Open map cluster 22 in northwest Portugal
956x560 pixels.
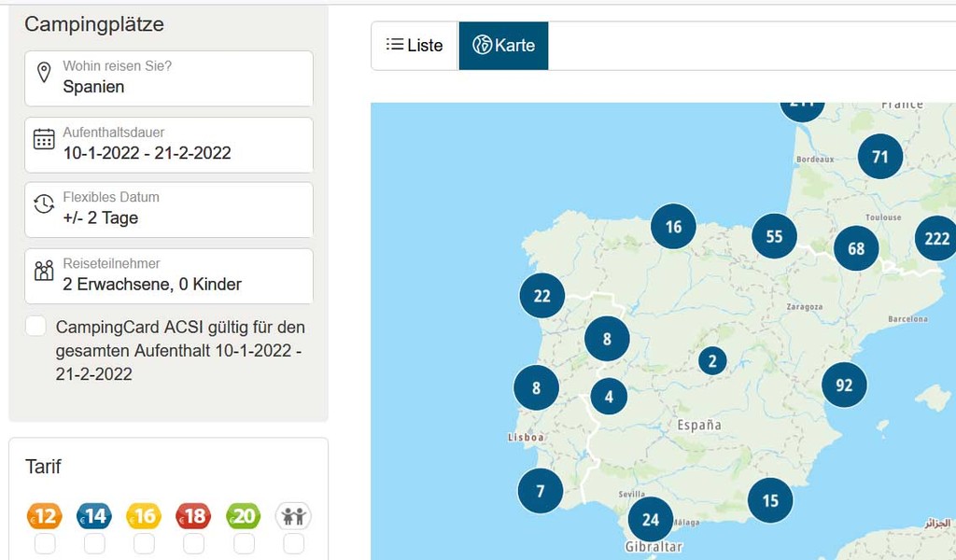pyautogui.click(x=542, y=296)
